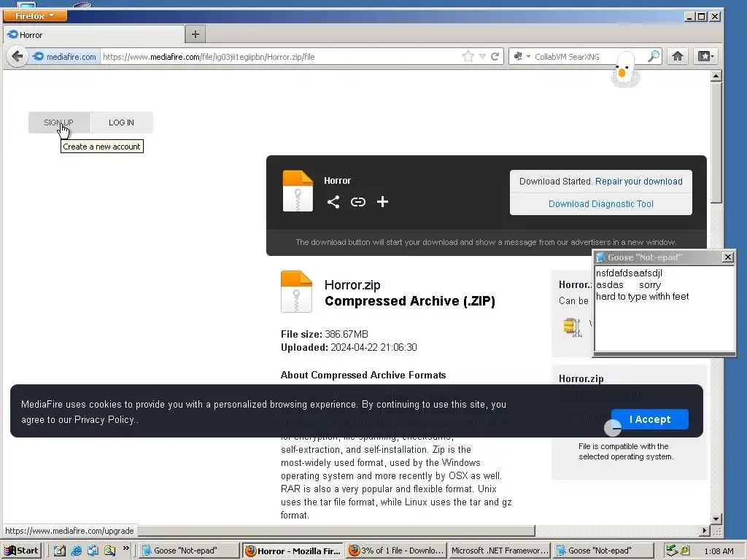Go back with Firefox's Back arrow
Image resolution: width=747 pixels, height=560 pixels.
point(18,57)
